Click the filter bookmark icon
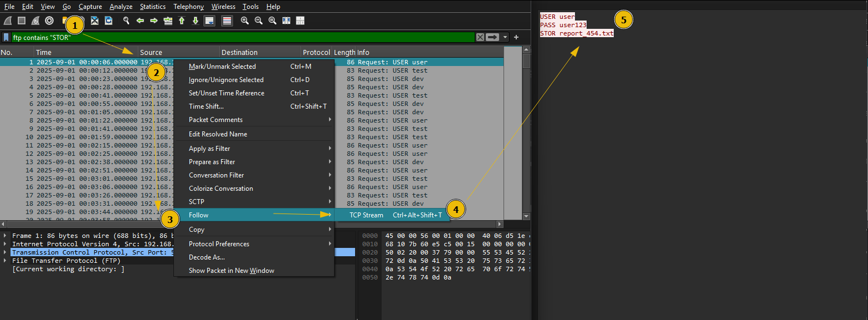The image size is (868, 320). pyautogui.click(x=6, y=37)
